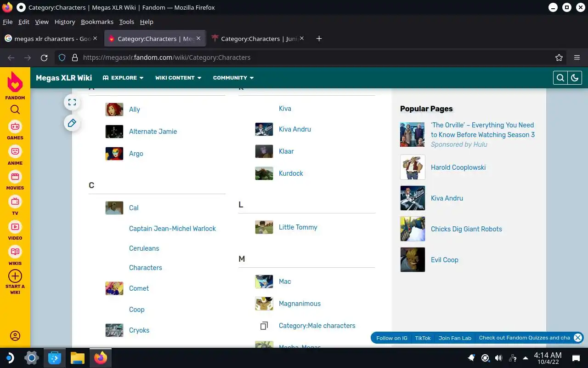The image size is (588, 368).
Task: Open the File menu
Action: click(7, 22)
